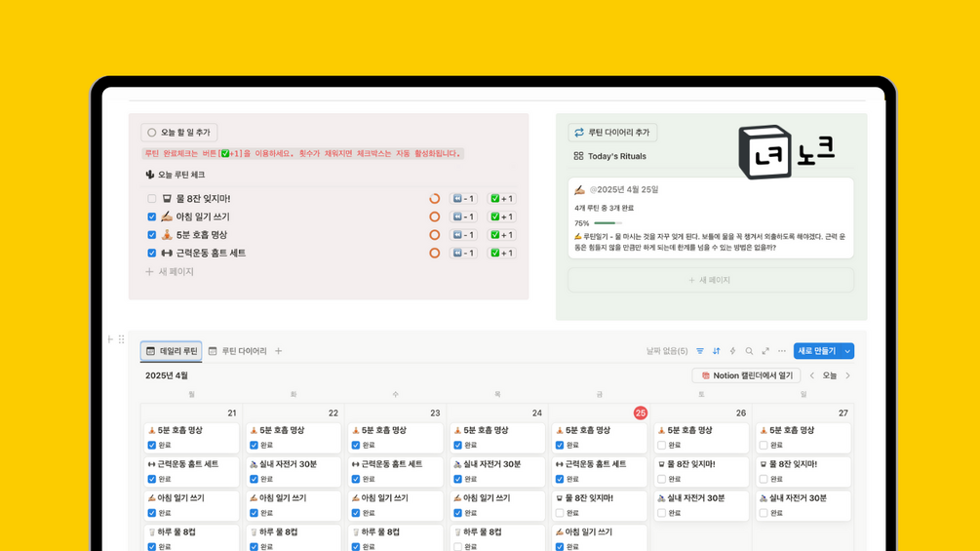Open the three-dot more options menu

pos(782,351)
